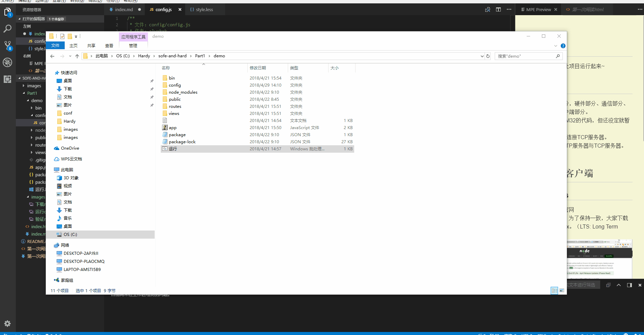
Task: Sort by 名称 column header
Action: pos(204,68)
